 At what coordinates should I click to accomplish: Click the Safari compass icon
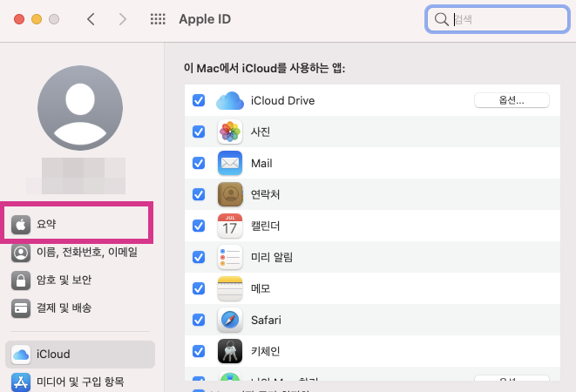(x=230, y=320)
